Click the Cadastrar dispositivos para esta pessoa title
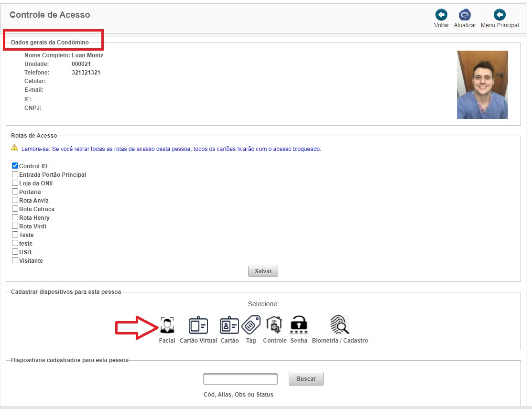 (66, 291)
